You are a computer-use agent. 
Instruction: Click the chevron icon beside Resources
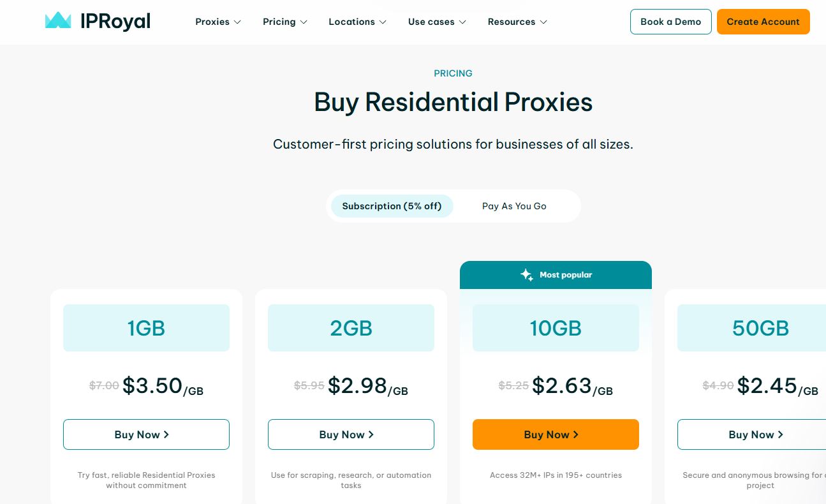click(543, 22)
